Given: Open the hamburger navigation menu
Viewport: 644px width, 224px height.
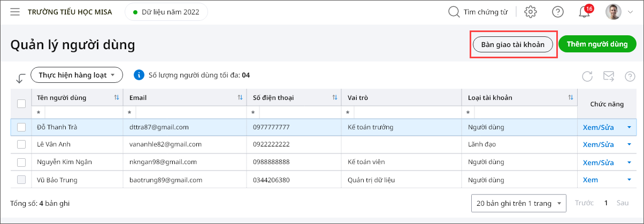Looking at the screenshot, I should coord(15,12).
